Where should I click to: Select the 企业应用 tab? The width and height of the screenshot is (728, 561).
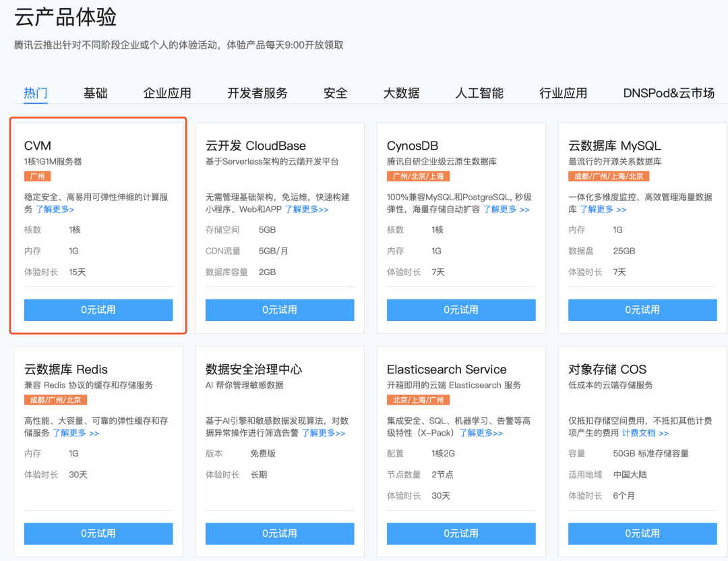click(168, 93)
